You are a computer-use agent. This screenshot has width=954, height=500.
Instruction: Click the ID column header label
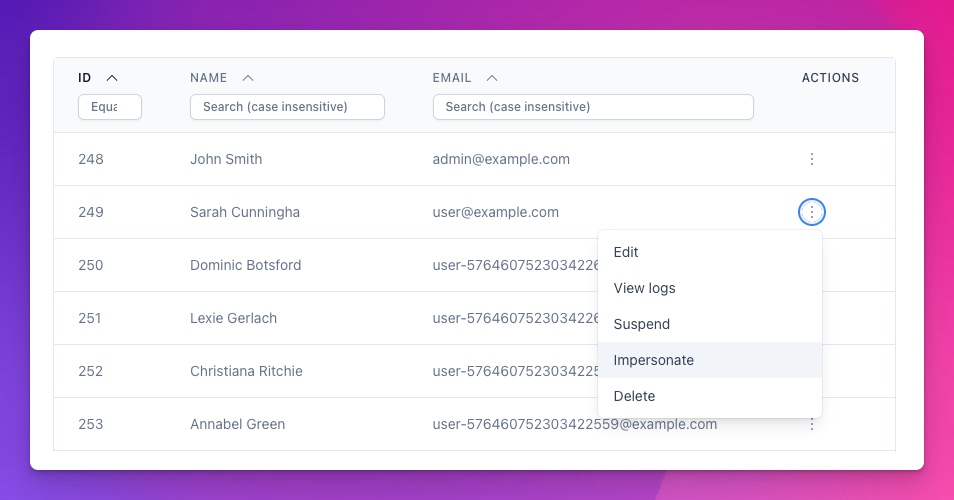pos(85,78)
